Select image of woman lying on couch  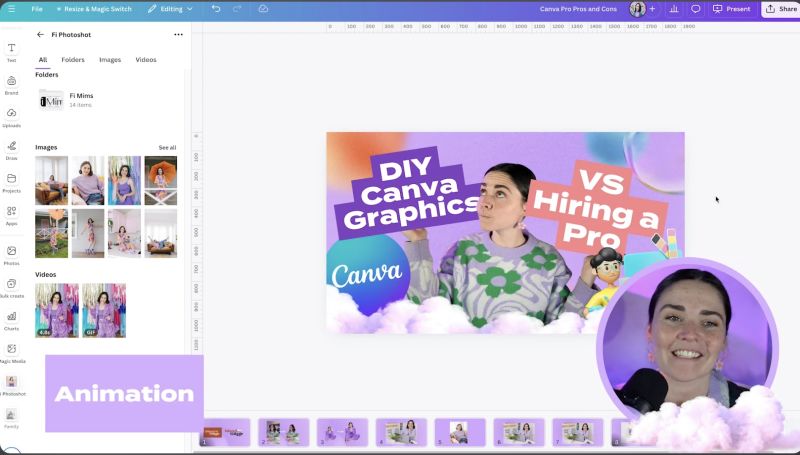pos(161,233)
